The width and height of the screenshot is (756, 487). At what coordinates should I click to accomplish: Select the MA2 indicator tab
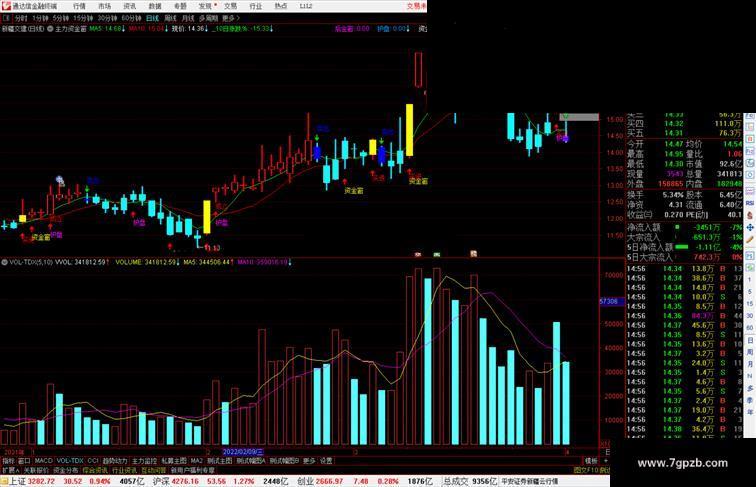[196, 461]
